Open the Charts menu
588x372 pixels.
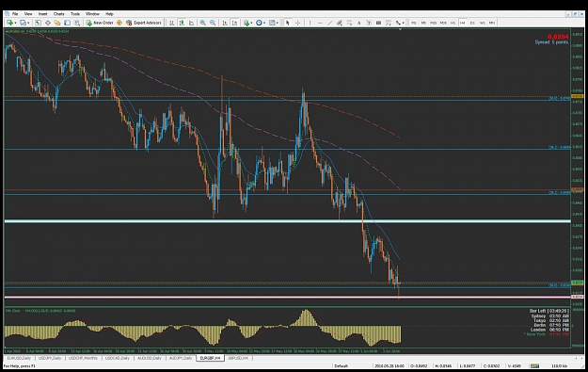click(x=59, y=14)
